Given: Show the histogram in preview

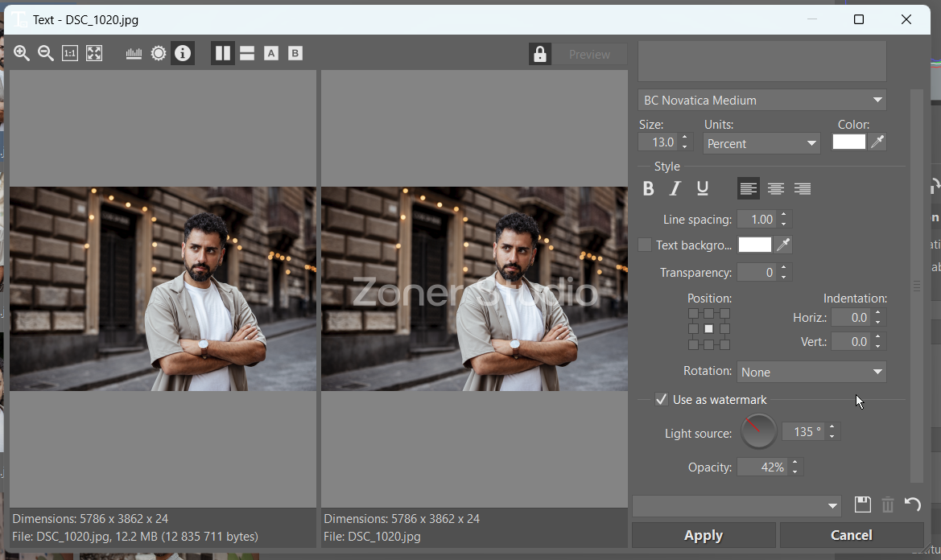Looking at the screenshot, I should pyautogui.click(x=134, y=54).
